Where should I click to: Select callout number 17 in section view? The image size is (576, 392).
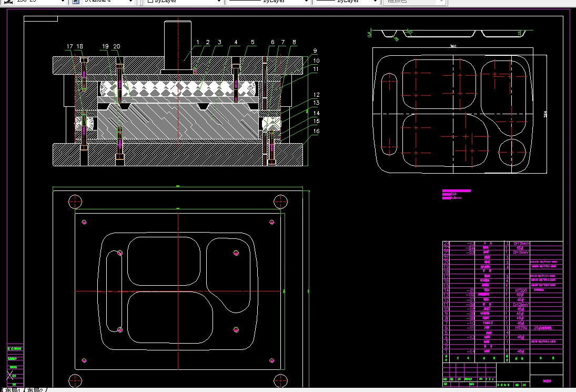coord(70,46)
